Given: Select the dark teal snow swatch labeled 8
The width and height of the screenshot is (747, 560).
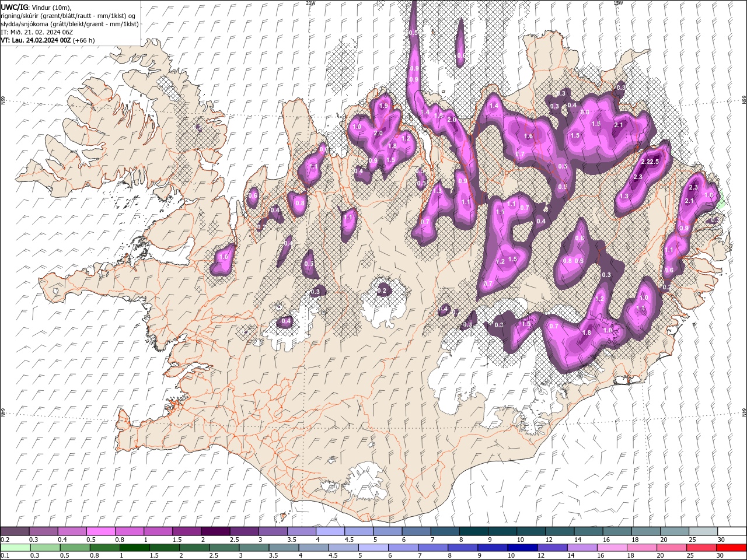Looking at the screenshot, I should (473, 531).
